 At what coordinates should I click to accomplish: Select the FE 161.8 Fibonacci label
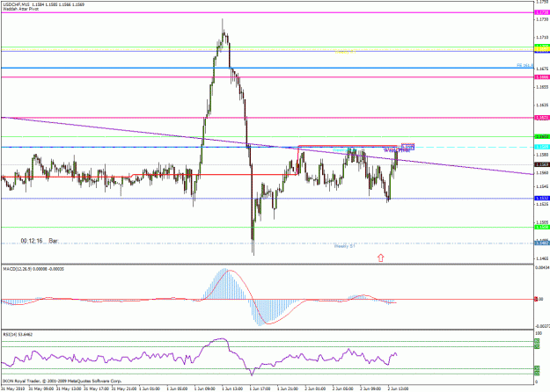tap(524, 65)
